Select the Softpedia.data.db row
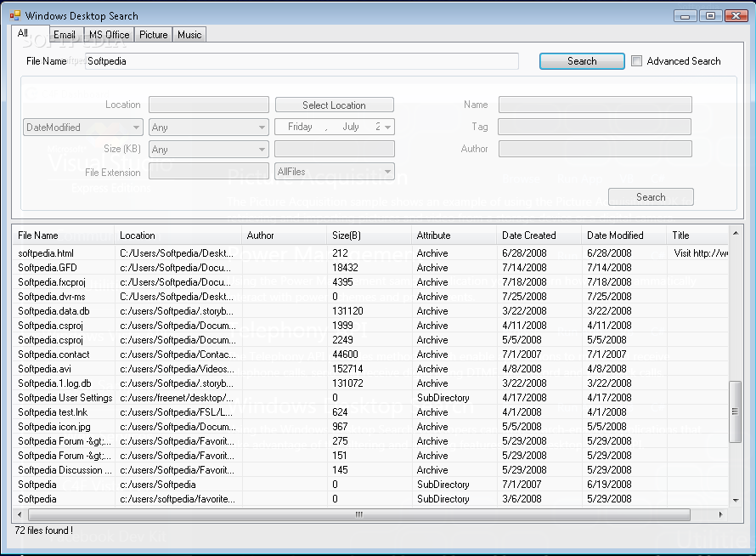 click(370, 311)
